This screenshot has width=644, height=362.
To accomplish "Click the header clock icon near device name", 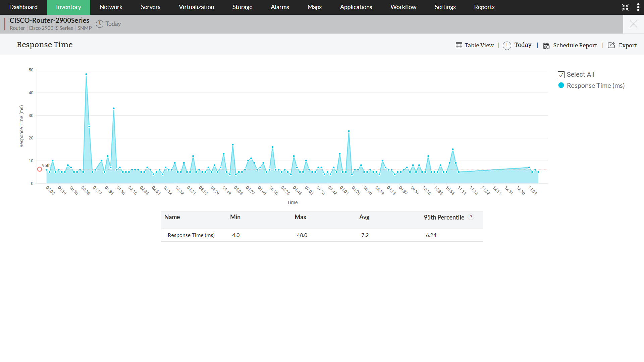I will click(100, 24).
